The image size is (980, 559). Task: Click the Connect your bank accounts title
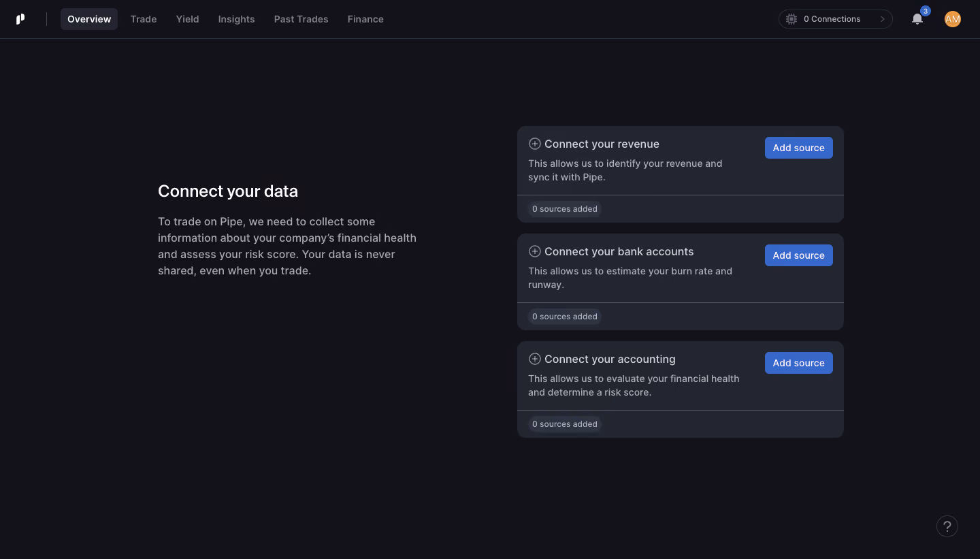[x=619, y=251]
